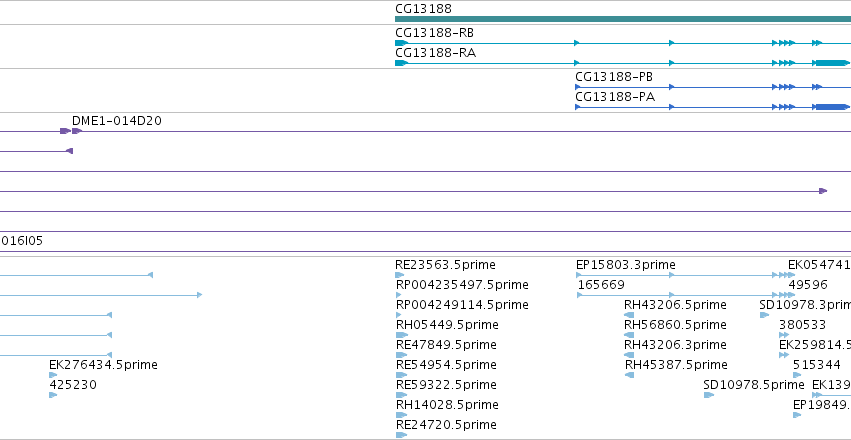Click the 425230 feature label
Screen dimensions: 851x440
[73, 385]
